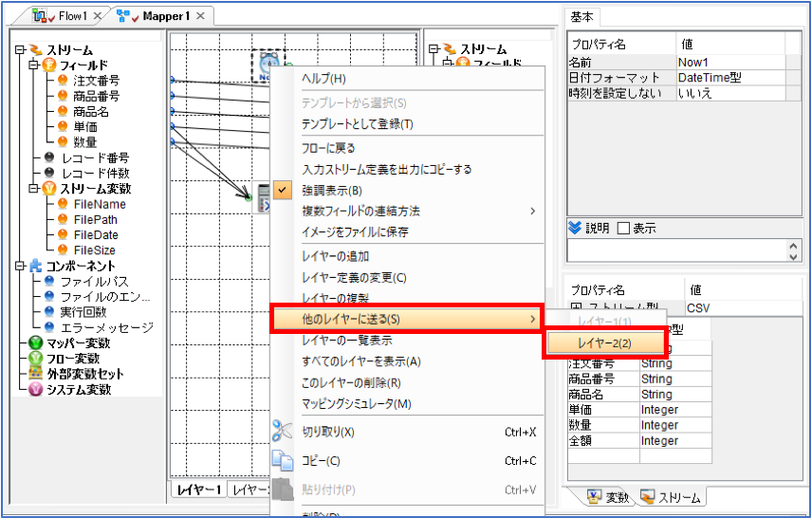812x518 pixels.
Task: Click the calculator function icon on canvas
Action: pyautogui.click(x=263, y=197)
